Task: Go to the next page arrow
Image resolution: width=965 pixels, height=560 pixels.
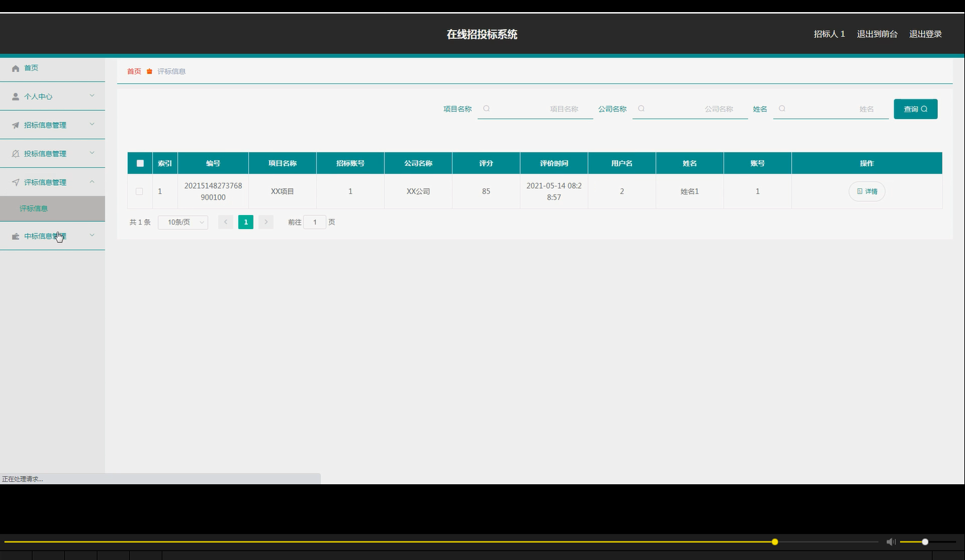Action: [x=266, y=222]
